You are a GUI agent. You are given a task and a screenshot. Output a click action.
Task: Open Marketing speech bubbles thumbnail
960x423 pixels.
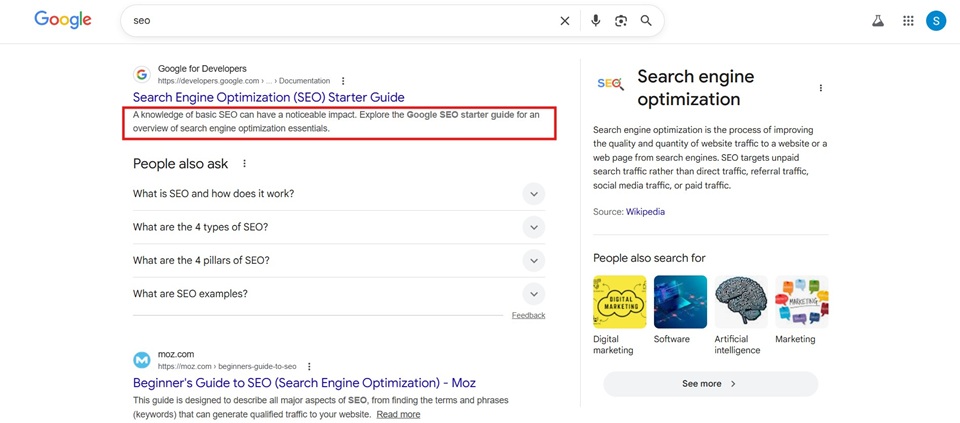point(801,302)
